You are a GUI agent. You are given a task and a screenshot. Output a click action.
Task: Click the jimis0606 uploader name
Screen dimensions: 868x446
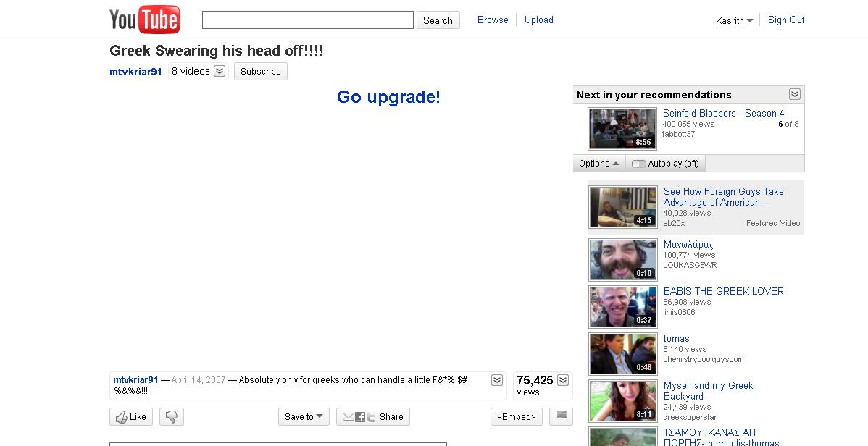tap(679, 312)
